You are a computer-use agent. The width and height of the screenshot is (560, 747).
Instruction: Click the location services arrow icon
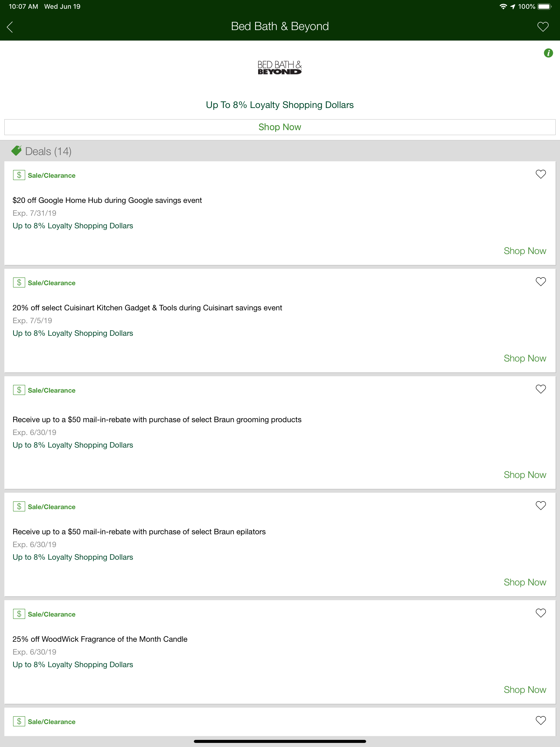(513, 6)
